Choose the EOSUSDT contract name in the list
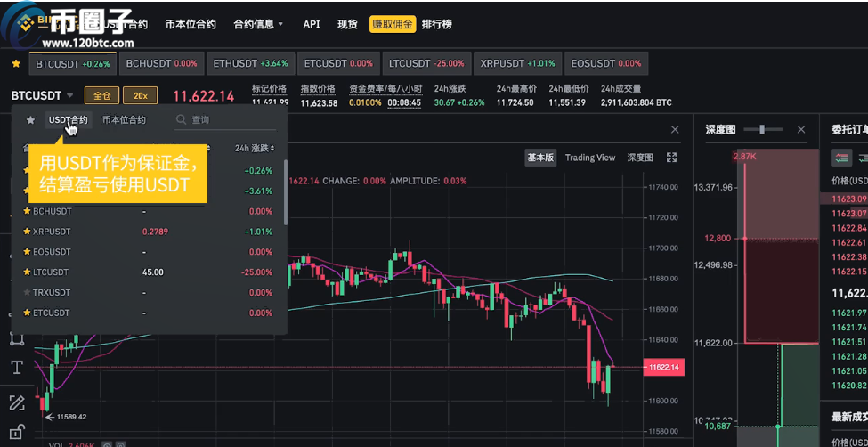The height and width of the screenshot is (447, 868). 52,252
